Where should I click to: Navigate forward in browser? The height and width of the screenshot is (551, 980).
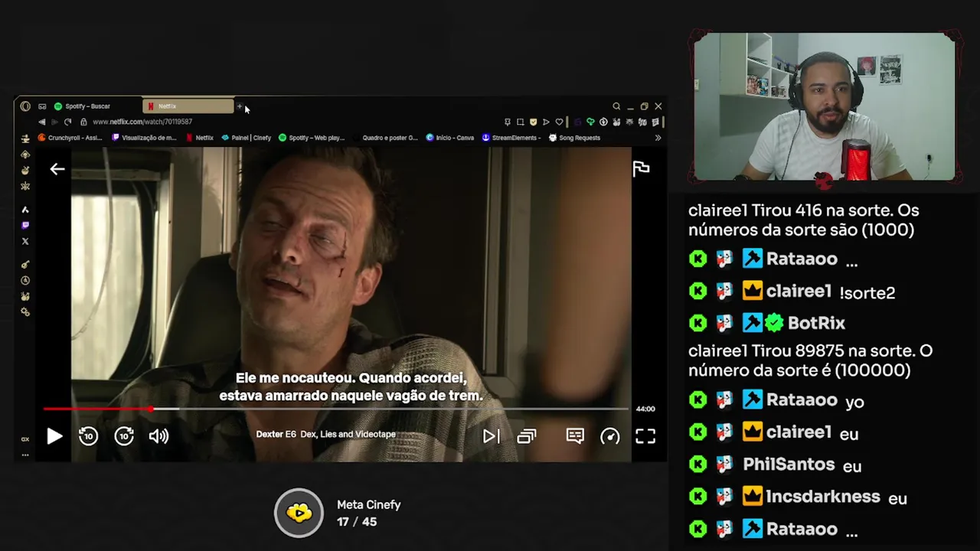[x=54, y=122]
